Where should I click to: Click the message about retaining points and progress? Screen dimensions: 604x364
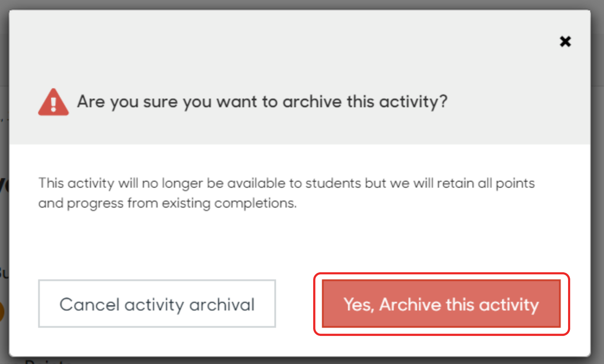[286, 193]
